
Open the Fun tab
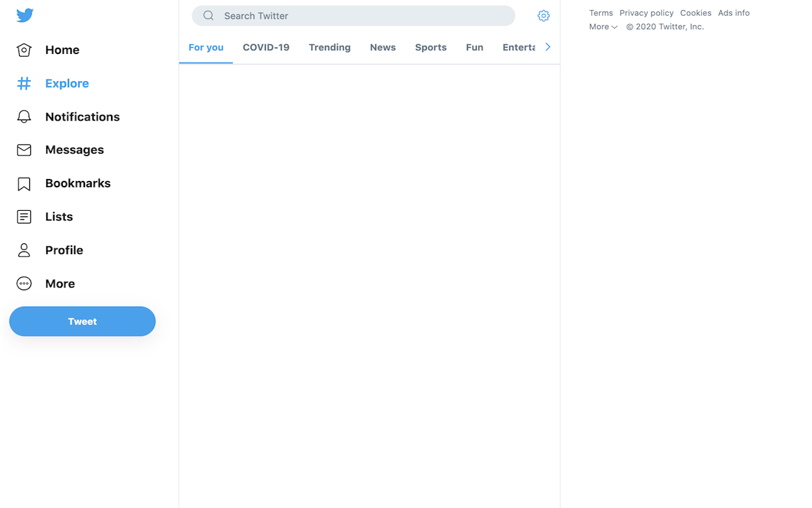475,48
